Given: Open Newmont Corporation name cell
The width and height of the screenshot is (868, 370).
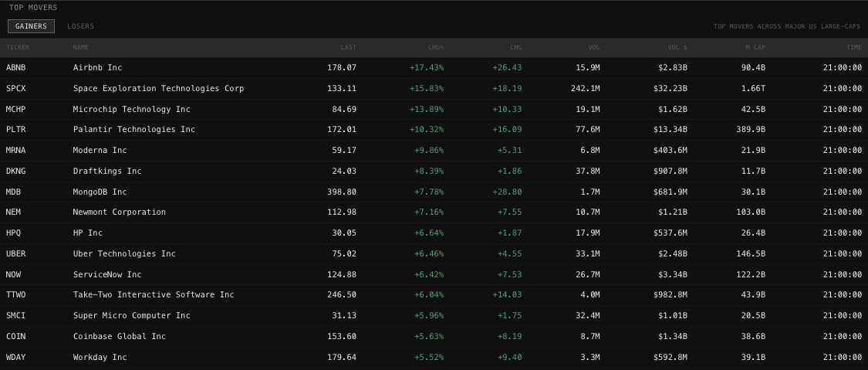Looking at the screenshot, I should click(x=120, y=212).
